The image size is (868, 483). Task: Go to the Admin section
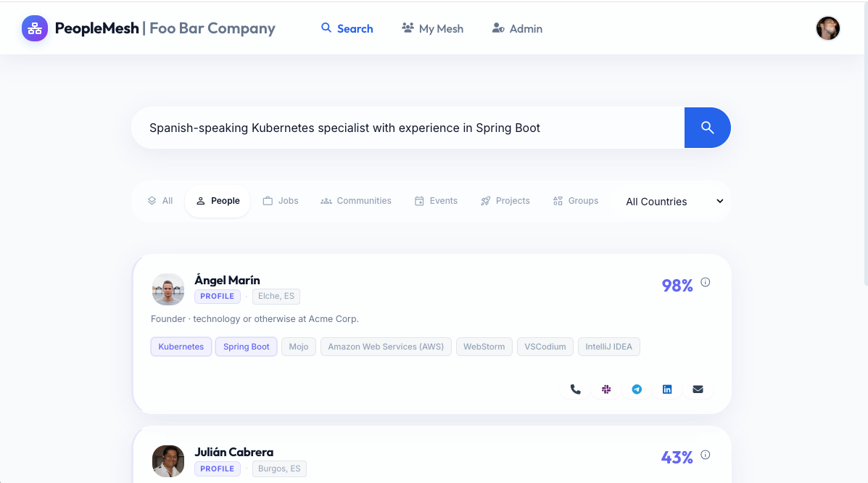pos(517,28)
